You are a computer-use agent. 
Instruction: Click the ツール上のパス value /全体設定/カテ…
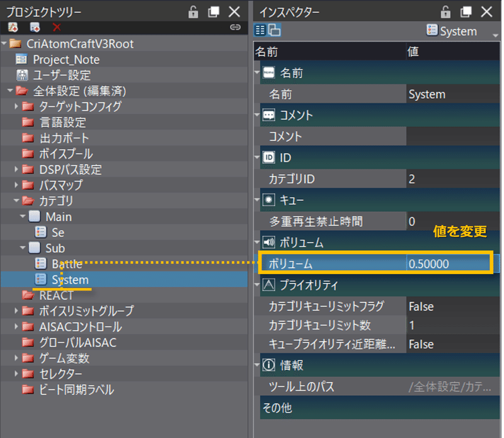tap(452, 386)
